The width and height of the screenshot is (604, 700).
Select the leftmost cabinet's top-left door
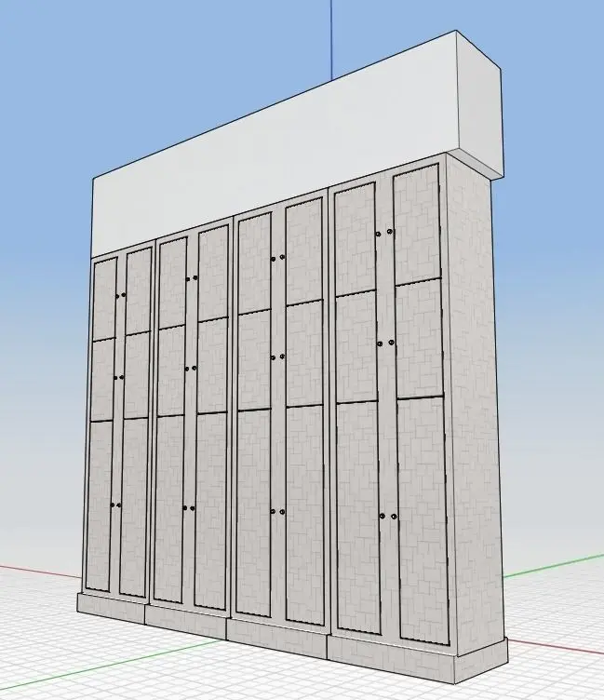click(x=104, y=298)
